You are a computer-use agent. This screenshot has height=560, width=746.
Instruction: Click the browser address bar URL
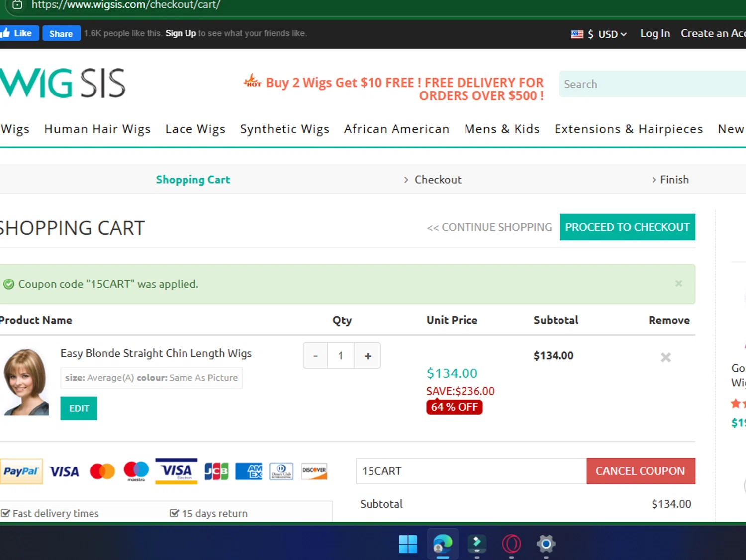tap(126, 5)
